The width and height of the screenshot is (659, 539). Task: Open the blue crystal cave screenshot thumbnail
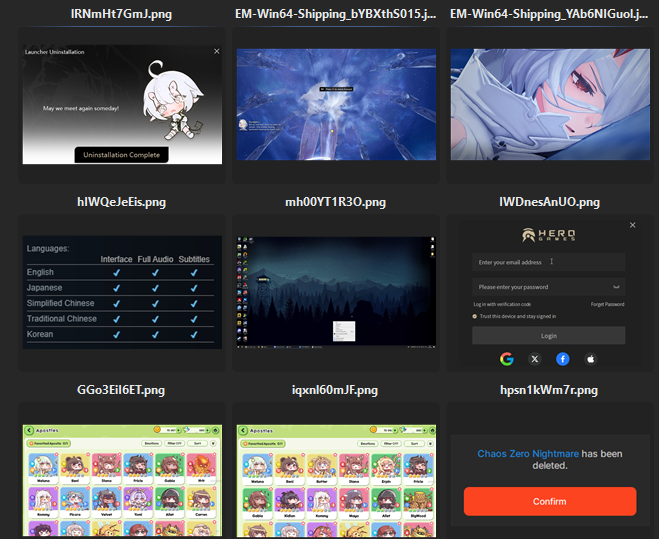click(x=336, y=104)
